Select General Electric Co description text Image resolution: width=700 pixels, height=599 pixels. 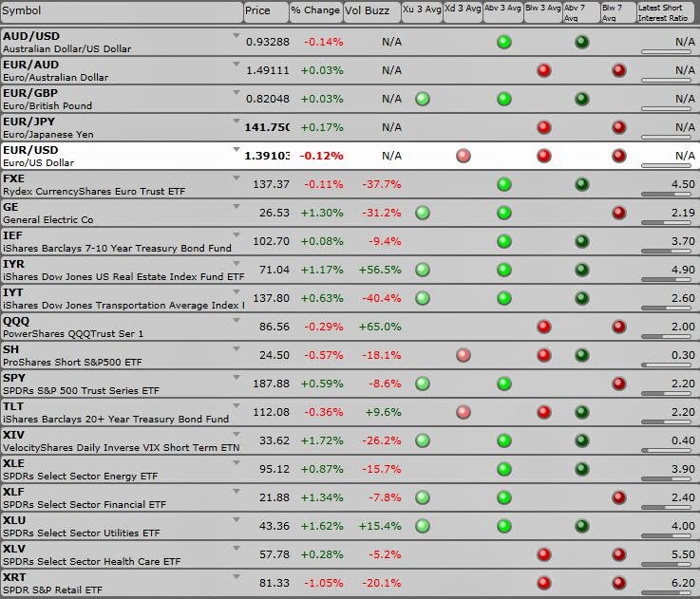(48, 219)
